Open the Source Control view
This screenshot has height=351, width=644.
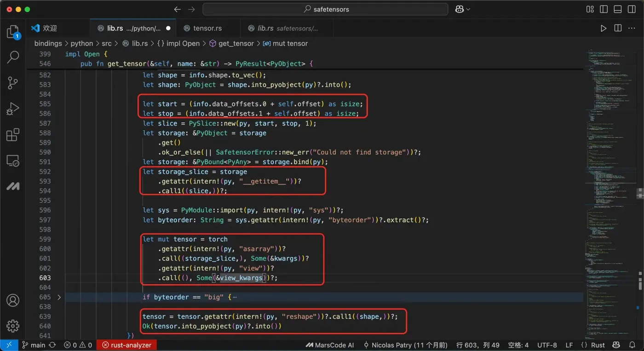[x=13, y=83]
